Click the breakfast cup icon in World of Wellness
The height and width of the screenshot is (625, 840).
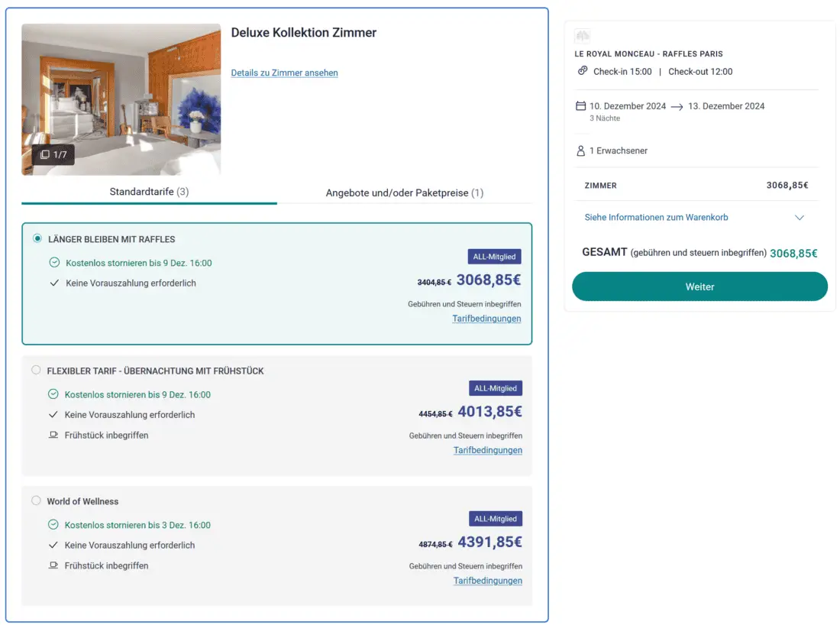(x=53, y=566)
